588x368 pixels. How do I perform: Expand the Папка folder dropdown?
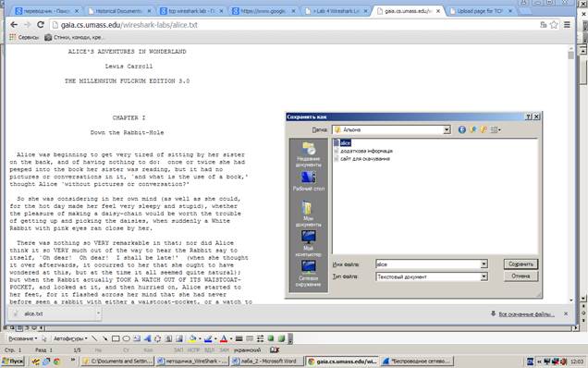[447, 129]
